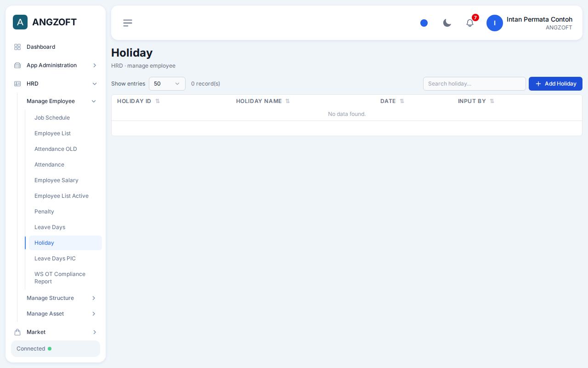
Task: Open the Attendance menu item
Action: click(x=65, y=165)
